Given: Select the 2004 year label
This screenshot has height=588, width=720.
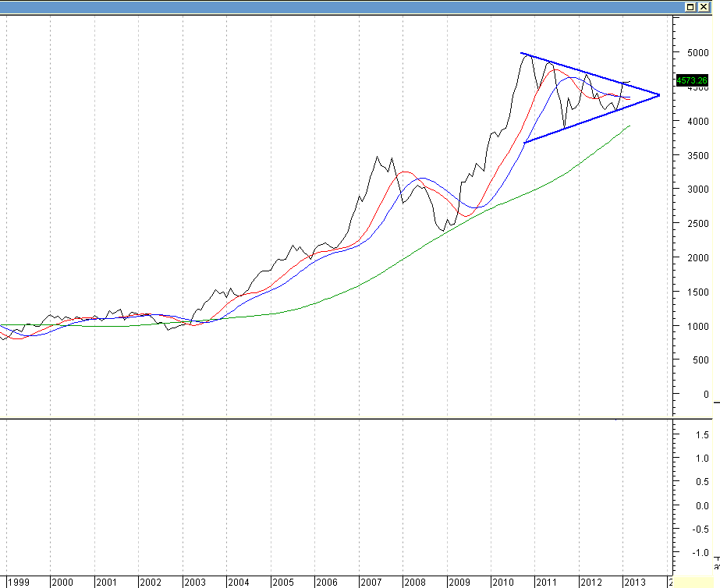Looking at the screenshot, I should point(239,582).
